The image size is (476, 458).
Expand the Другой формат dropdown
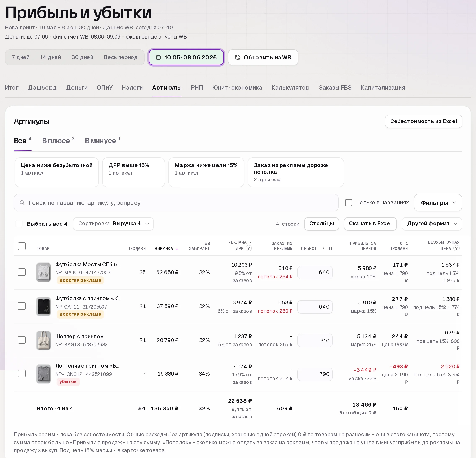pyautogui.click(x=432, y=224)
